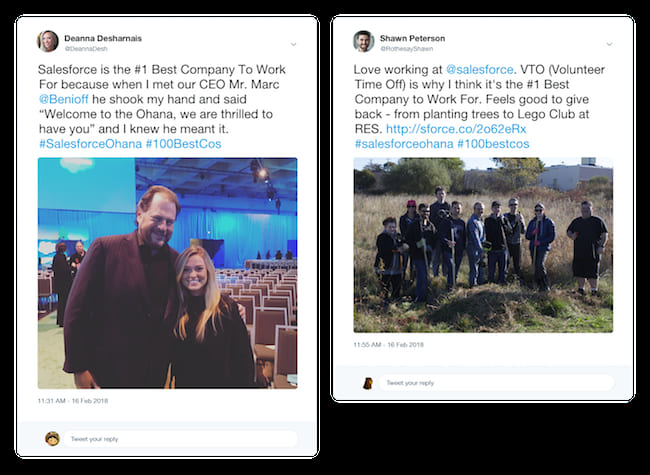Follow the #100bestcos hashtag in Shawn's tweet
The height and width of the screenshot is (475, 650).
pos(493,144)
